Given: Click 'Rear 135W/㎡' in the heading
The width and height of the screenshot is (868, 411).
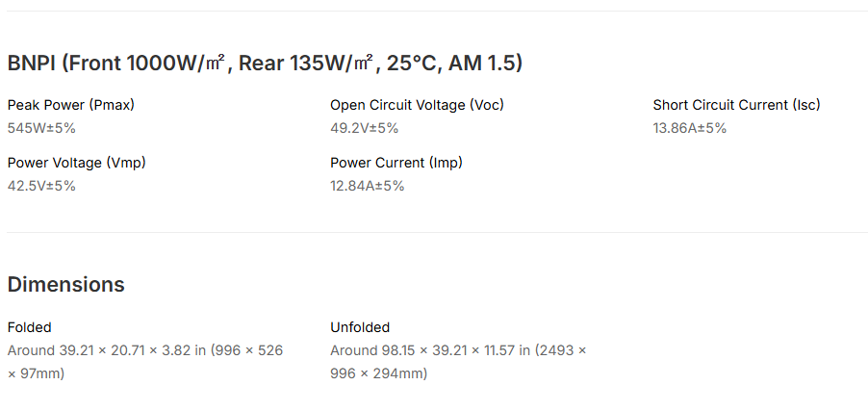Looking at the screenshot, I should [x=307, y=64].
